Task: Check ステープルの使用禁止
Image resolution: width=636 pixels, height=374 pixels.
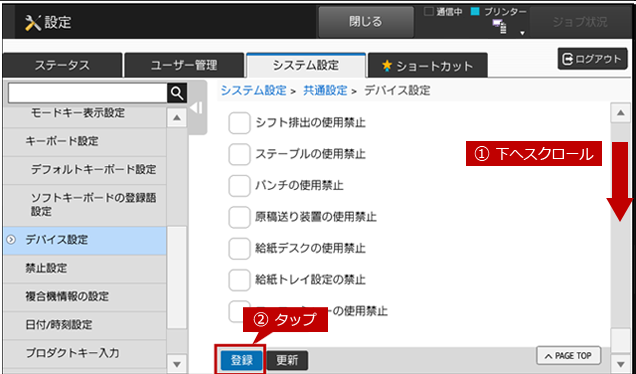Action: (x=239, y=154)
